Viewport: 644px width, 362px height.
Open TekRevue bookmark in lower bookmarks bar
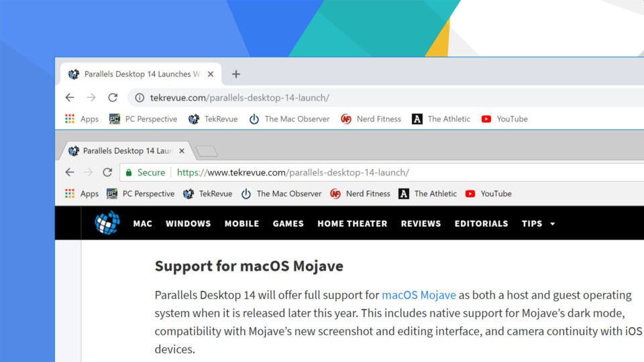coord(208,194)
